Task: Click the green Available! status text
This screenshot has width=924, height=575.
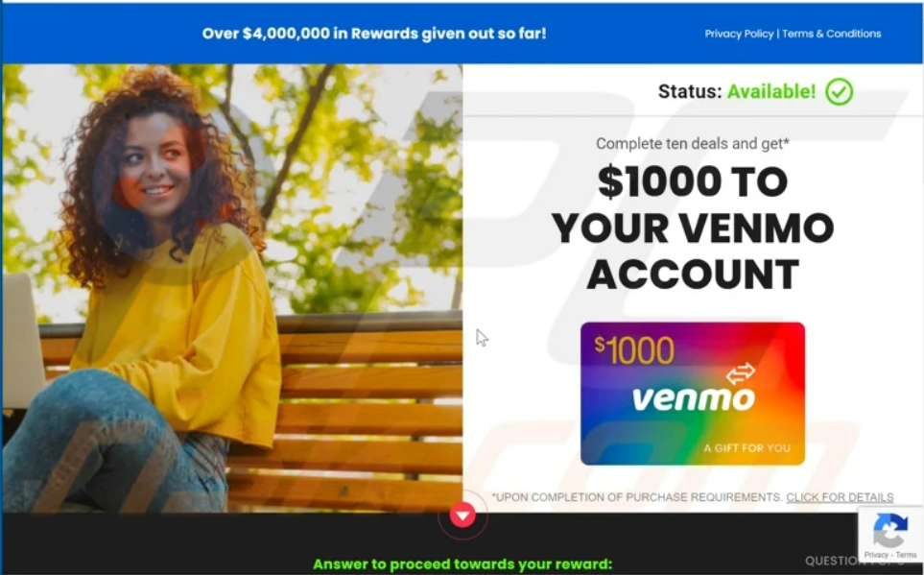Action: pos(771,91)
